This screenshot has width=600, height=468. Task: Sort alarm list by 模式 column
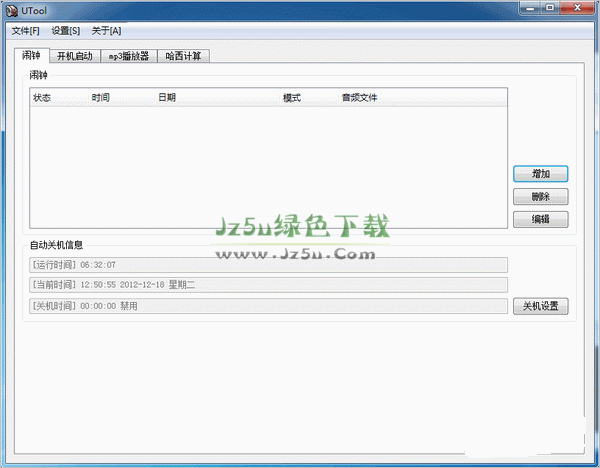pyautogui.click(x=309, y=98)
